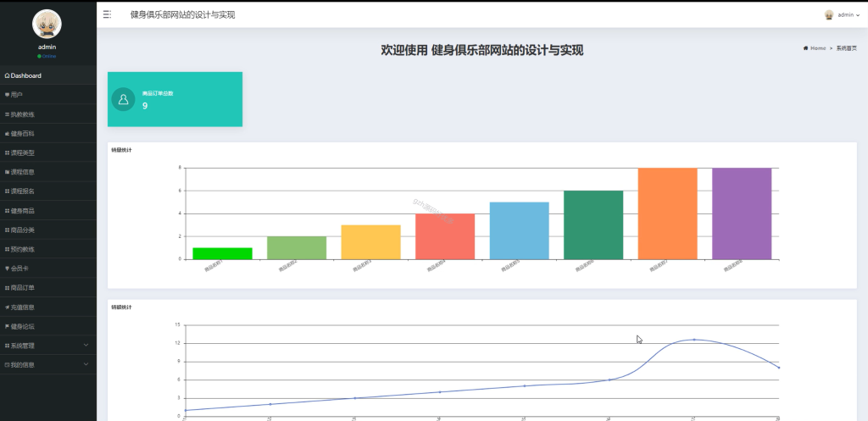
Task: Open the 健身百科 menu item
Action: [48, 133]
